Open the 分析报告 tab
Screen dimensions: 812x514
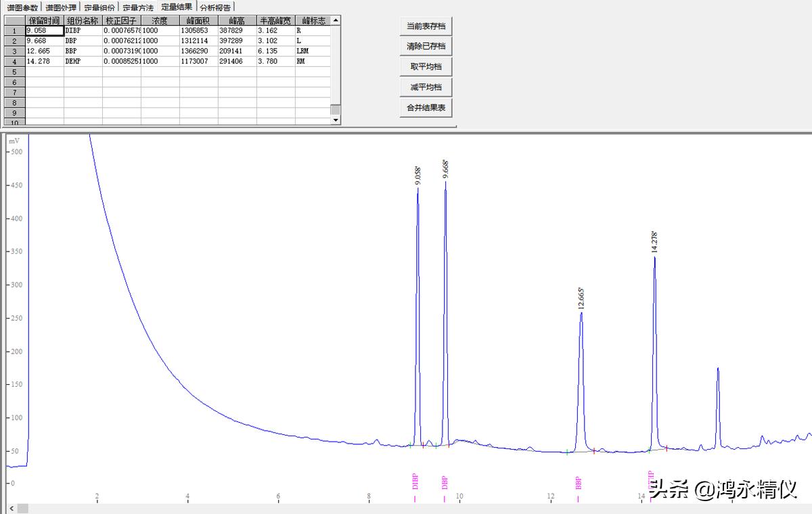pyautogui.click(x=215, y=7)
